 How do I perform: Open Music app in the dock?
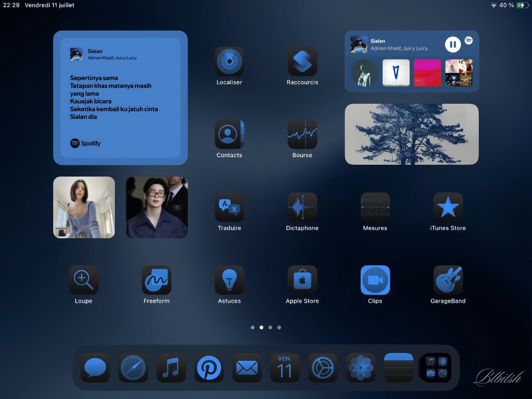click(171, 368)
